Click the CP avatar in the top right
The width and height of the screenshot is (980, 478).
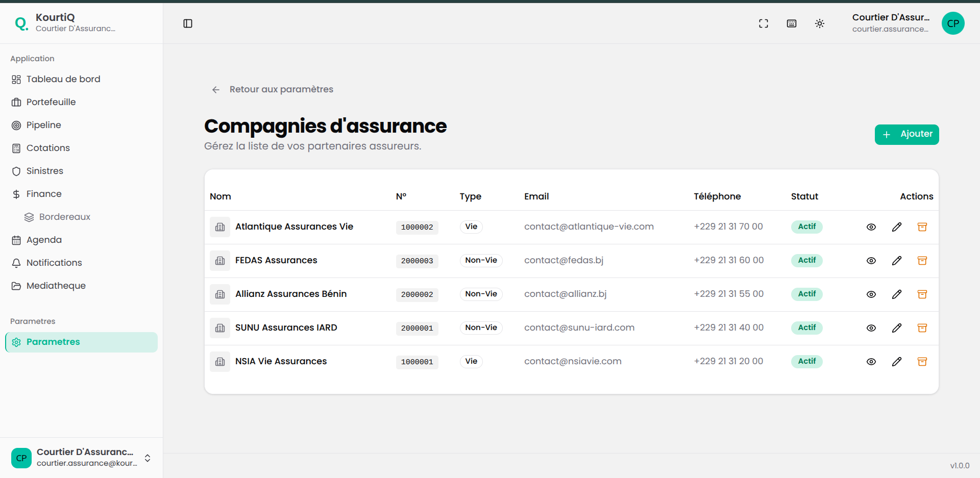point(953,23)
